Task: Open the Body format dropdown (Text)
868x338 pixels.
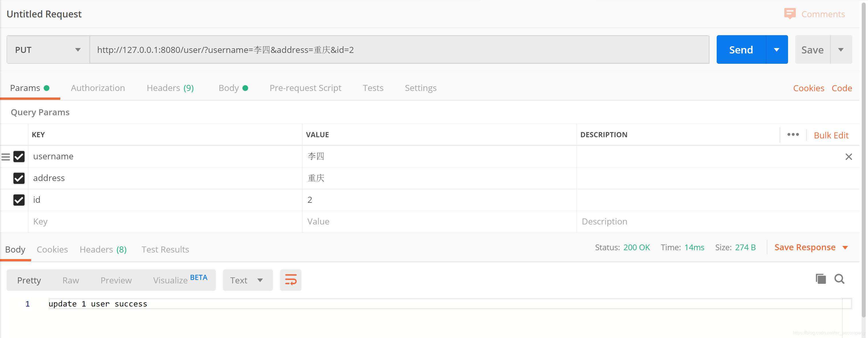Action: (x=247, y=280)
